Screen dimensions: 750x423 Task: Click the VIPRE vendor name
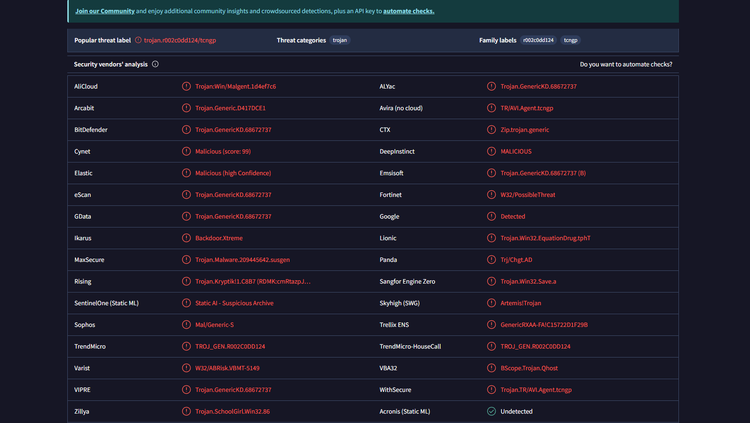click(82, 390)
